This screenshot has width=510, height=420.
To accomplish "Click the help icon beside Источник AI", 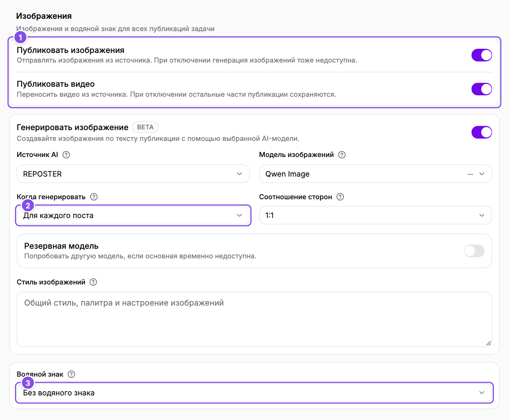I will point(66,155).
